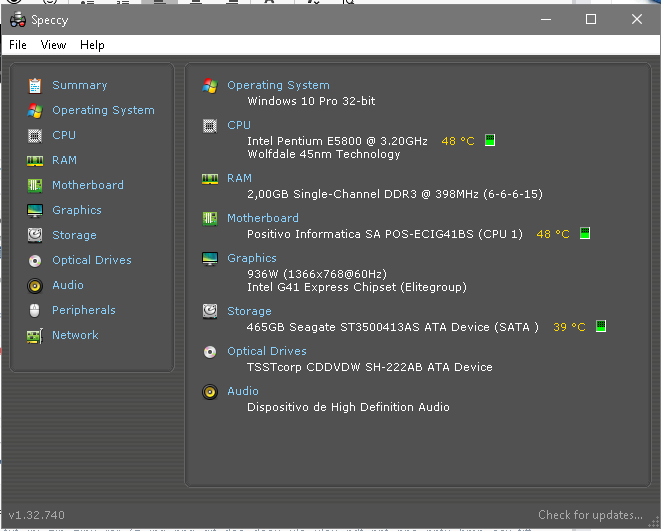Screen dimensions: 661x531
Task: Click '465GB Seagate ST3500413AS' storage line
Action: [x=392, y=327]
